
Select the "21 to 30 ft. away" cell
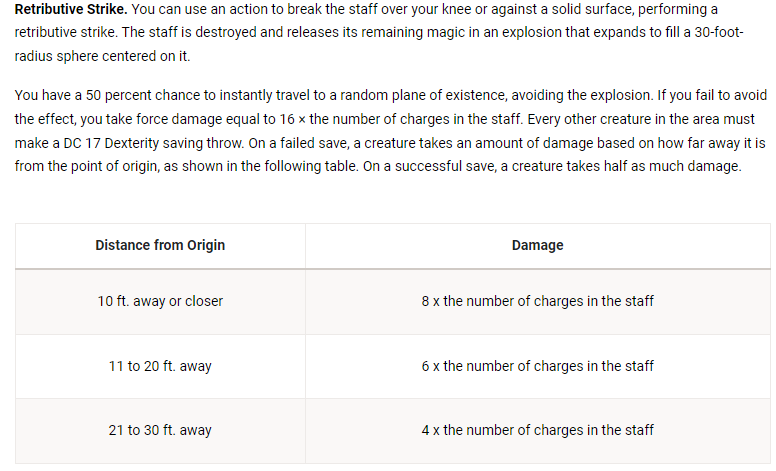point(160,430)
